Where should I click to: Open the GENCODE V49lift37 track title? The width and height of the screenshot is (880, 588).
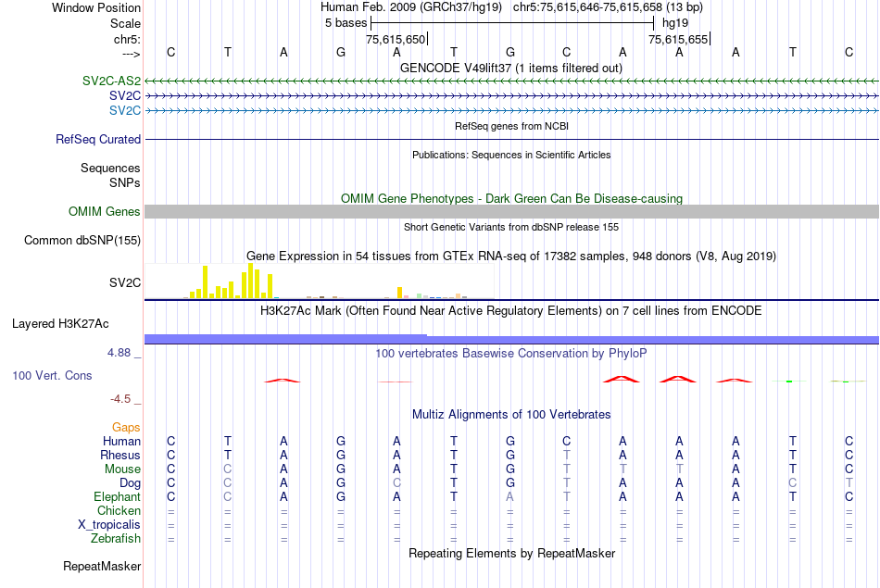[x=510, y=68]
